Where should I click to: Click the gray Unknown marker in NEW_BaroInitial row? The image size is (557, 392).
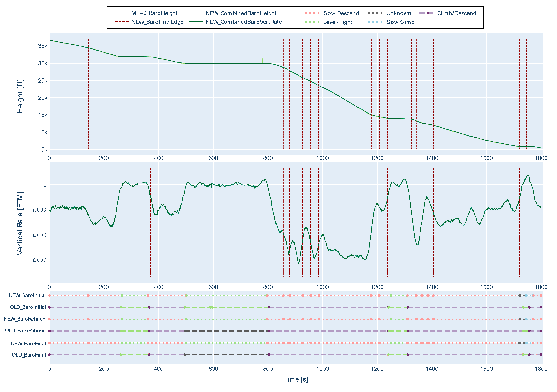(520, 296)
